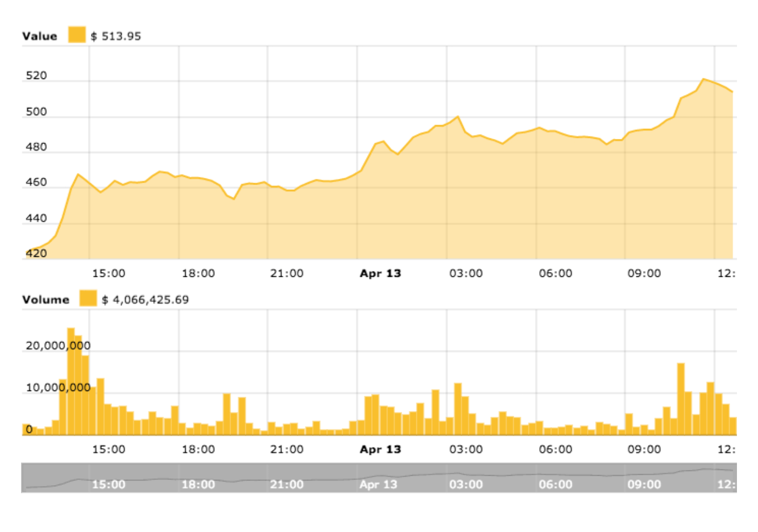Click the Apr 13 label under the volume chart
Screen dimensions: 758x532
[x=380, y=449]
